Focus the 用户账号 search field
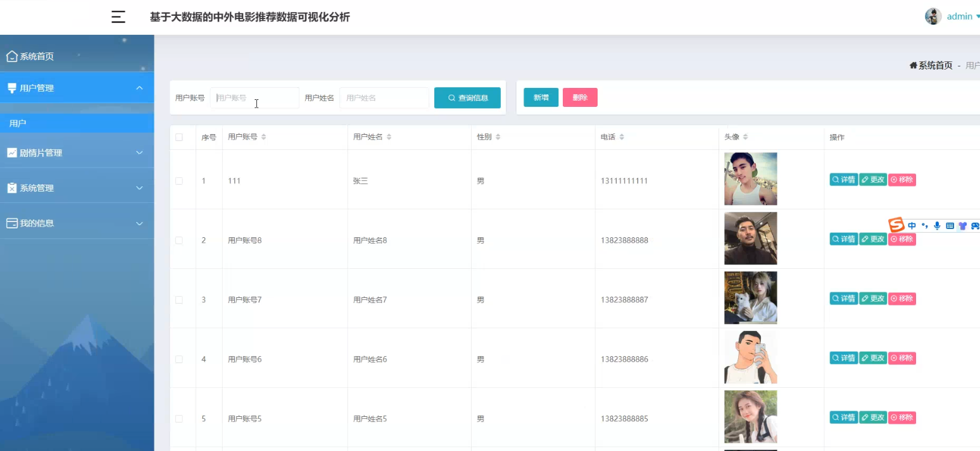 [x=254, y=98]
